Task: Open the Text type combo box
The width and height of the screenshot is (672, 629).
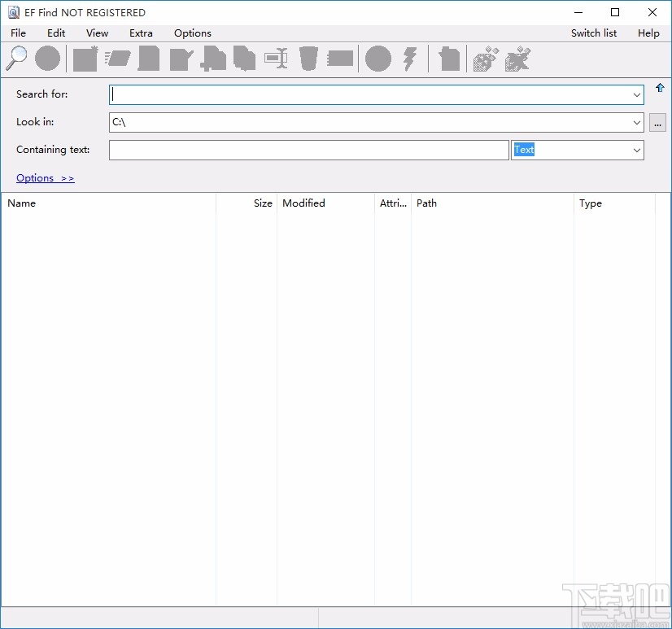Action: click(x=636, y=151)
